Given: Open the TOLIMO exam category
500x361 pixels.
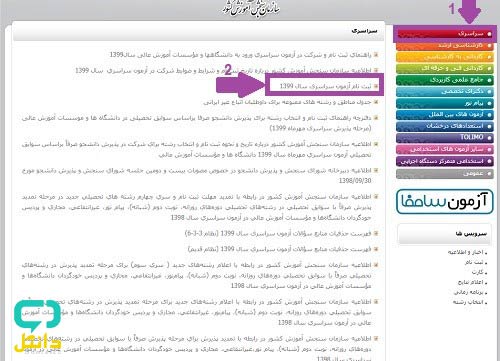Looking at the screenshot, I should click(445, 137).
